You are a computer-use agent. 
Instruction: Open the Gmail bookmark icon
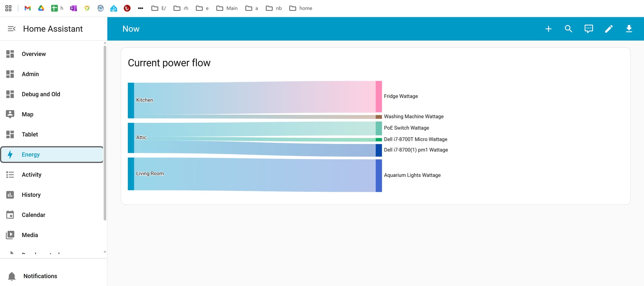coord(28,8)
